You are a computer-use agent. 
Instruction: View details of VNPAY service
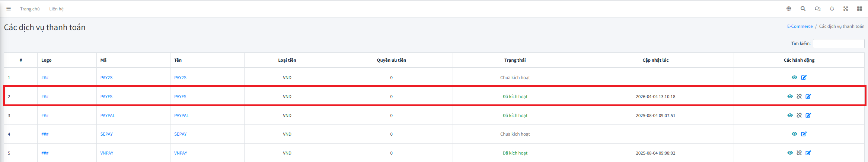point(790,153)
